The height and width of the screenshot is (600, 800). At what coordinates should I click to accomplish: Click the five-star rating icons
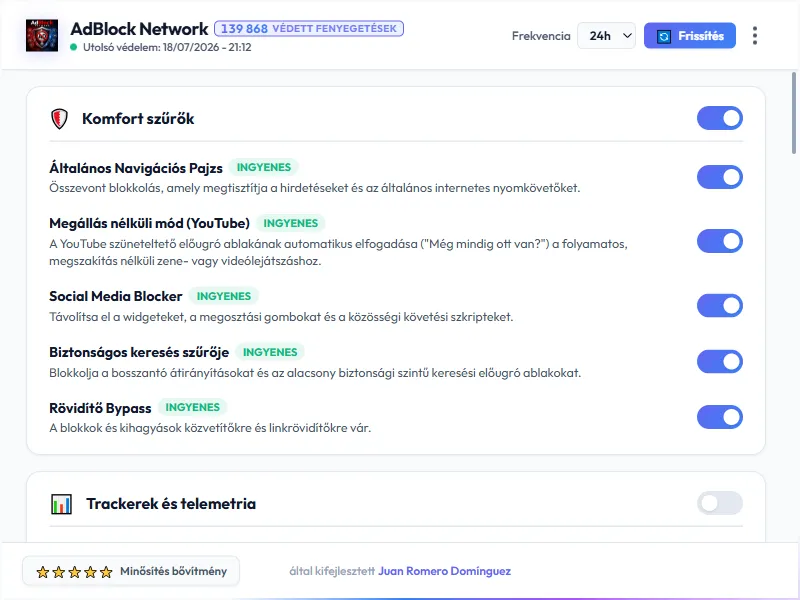(74, 572)
